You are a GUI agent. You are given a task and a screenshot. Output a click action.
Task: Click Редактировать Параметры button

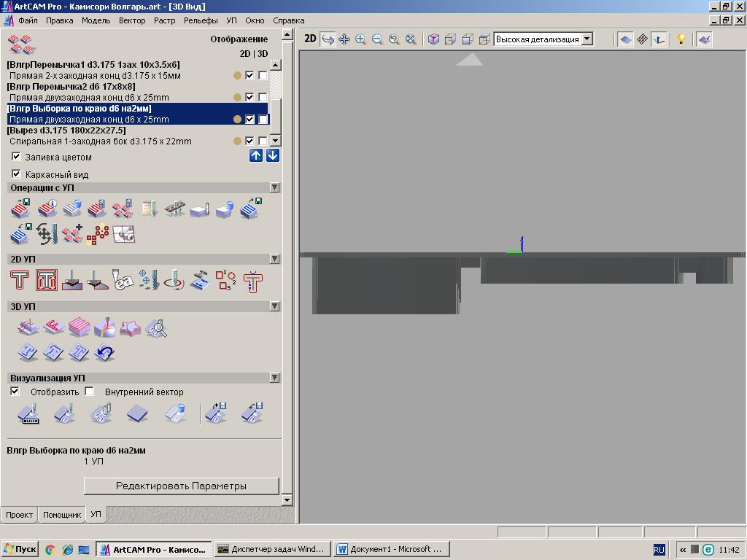point(181,486)
